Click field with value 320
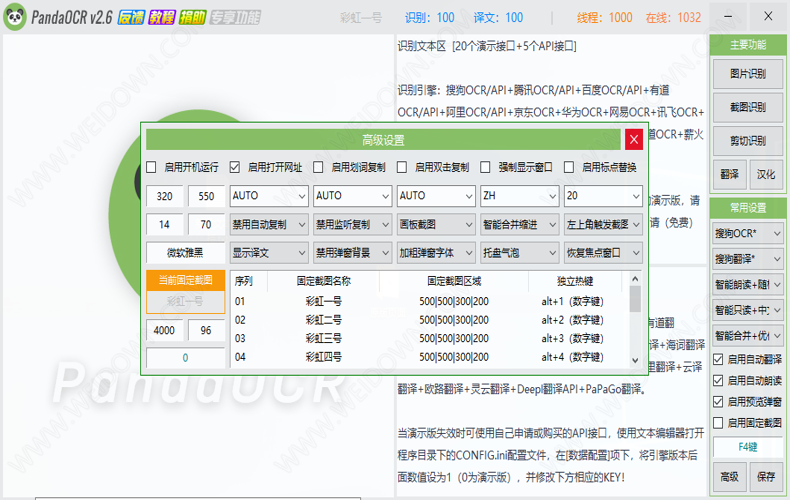The width and height of the screenshot is (790, 500). tap(164, 196)
